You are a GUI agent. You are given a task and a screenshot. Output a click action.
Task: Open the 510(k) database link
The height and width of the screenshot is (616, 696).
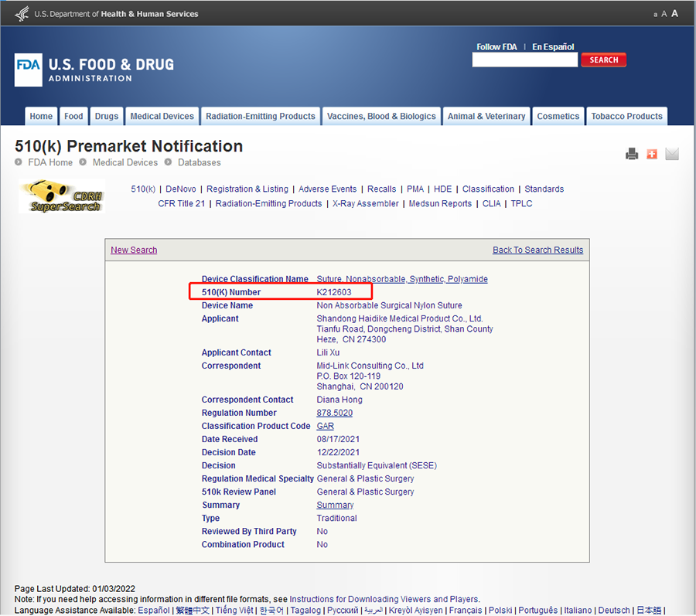[143, 189]
